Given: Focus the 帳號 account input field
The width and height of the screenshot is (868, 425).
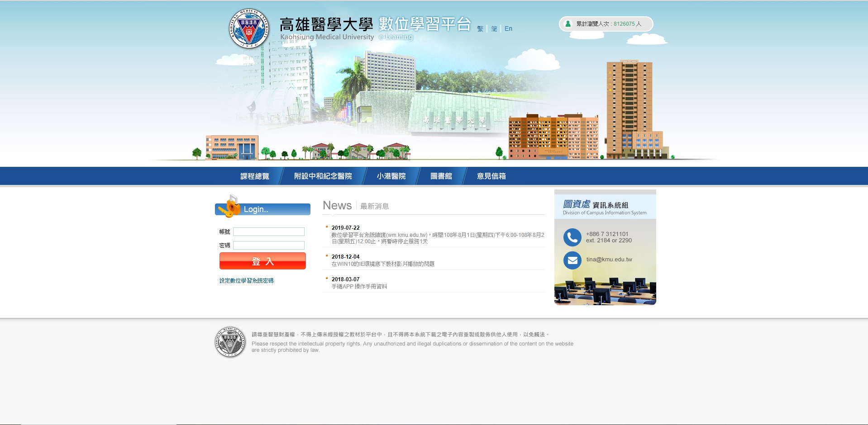Looking at the screenshot, I should tap(269, 231).
